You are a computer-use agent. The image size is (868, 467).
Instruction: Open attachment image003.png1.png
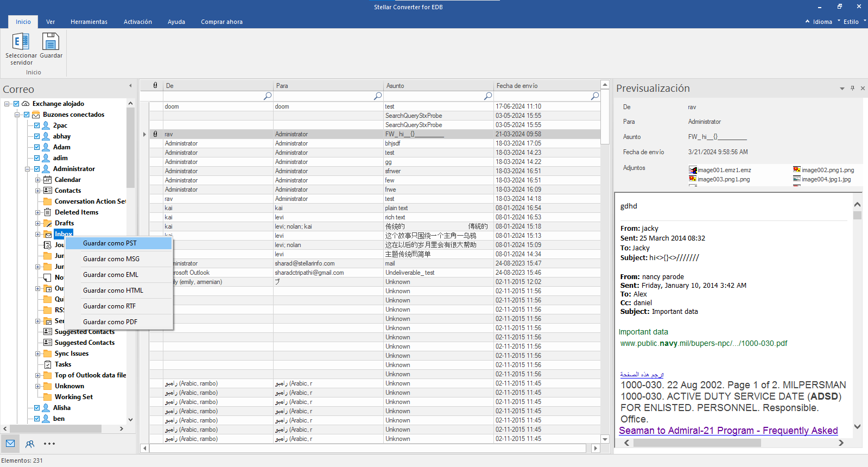[x=720, y=179]
